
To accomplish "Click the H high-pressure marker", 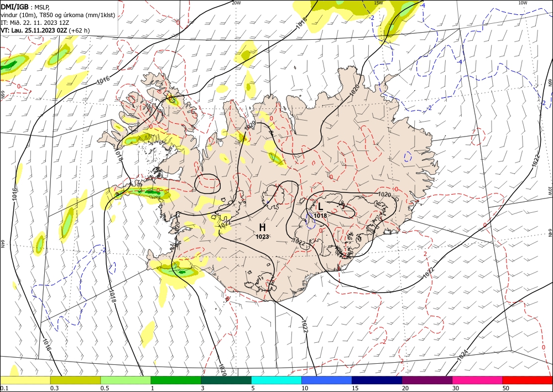I will pyautogui.click(x=262, y=227).
